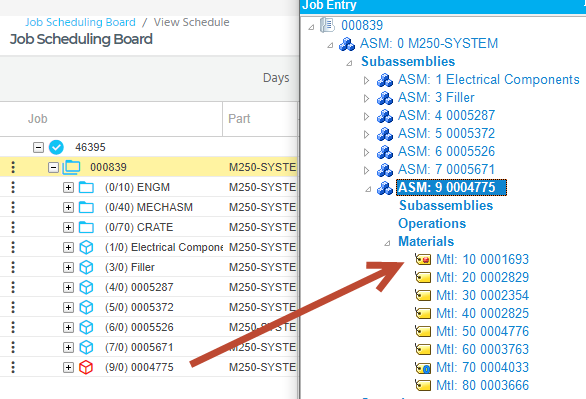Open the Job Scheduling Board breadcrumb link
Viewport: 586px width, 399px height.
click(80, 22)
